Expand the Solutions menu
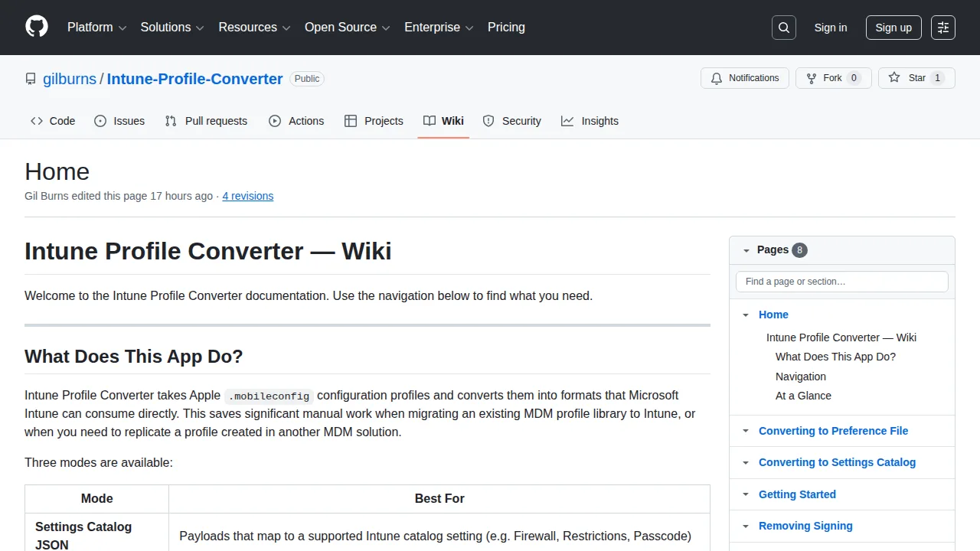 [172, 28]
